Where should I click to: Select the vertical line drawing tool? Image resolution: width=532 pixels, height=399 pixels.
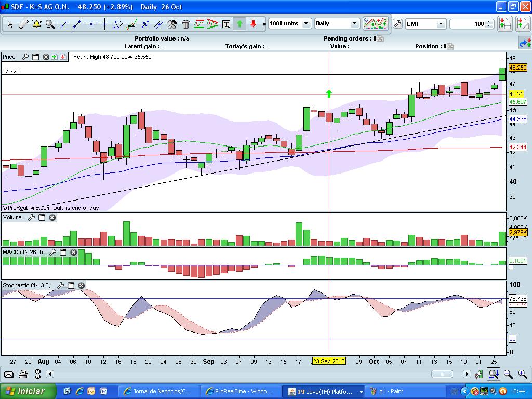click(104, 24)
